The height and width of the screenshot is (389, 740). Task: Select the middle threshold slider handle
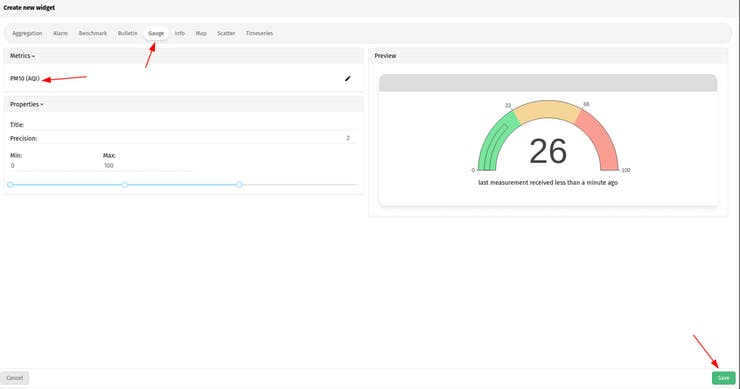point(125,185)
